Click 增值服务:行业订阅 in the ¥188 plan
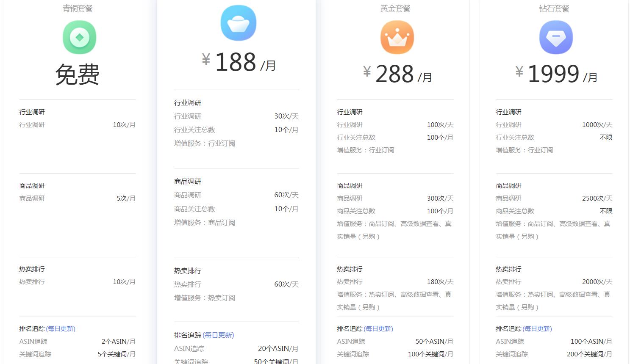This screenshot has width=630, height=364. coord(205,143)
